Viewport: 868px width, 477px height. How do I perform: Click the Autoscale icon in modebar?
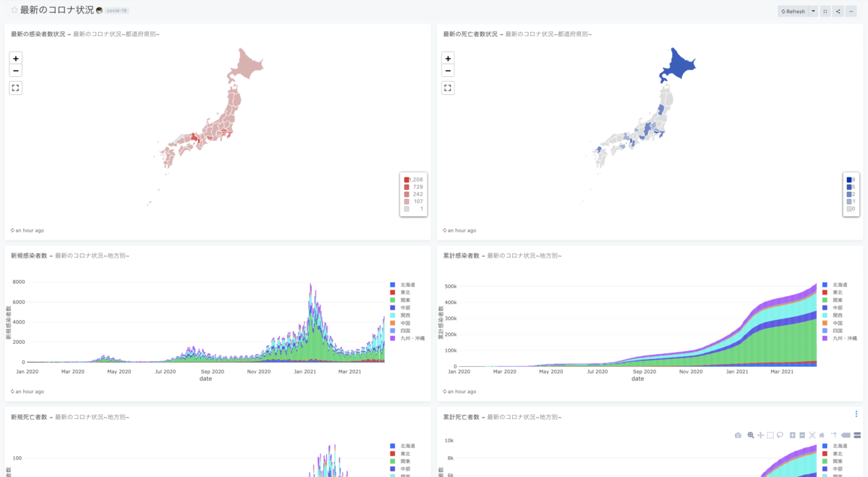point(812,435)
